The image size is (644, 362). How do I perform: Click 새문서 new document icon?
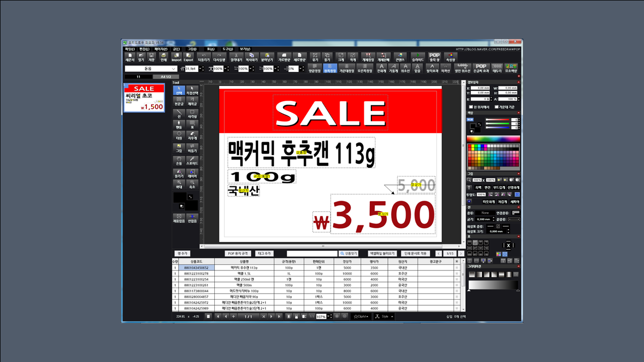[130, 57]
